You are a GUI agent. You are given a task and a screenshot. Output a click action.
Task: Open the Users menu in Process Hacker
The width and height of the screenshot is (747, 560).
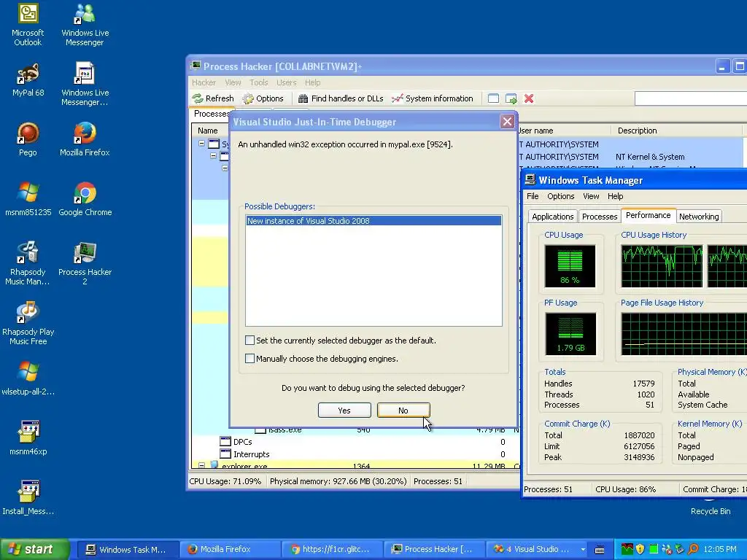(x=286, y=82)
